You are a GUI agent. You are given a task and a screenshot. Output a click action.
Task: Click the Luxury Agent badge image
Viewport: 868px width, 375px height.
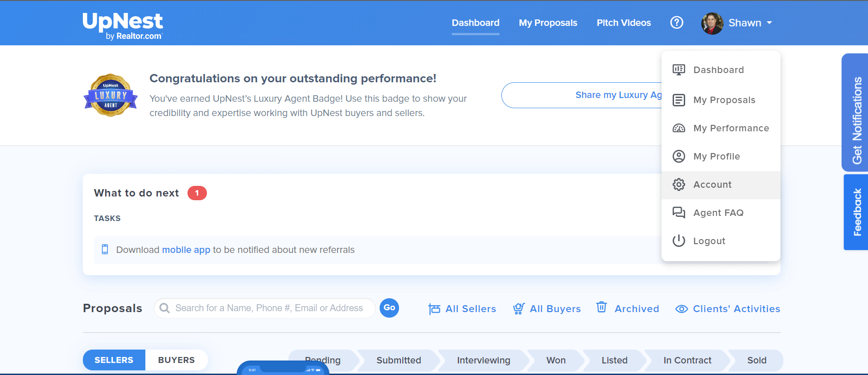pos(111,95)
